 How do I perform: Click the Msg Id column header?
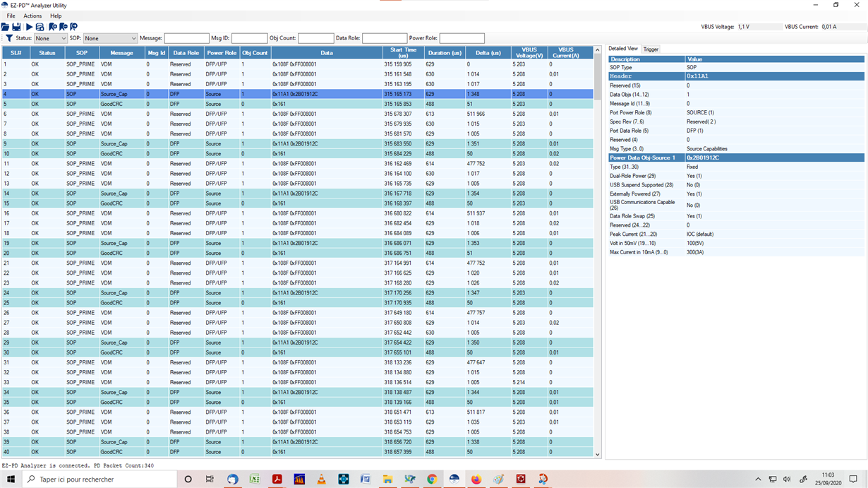(x=156, y=53)
